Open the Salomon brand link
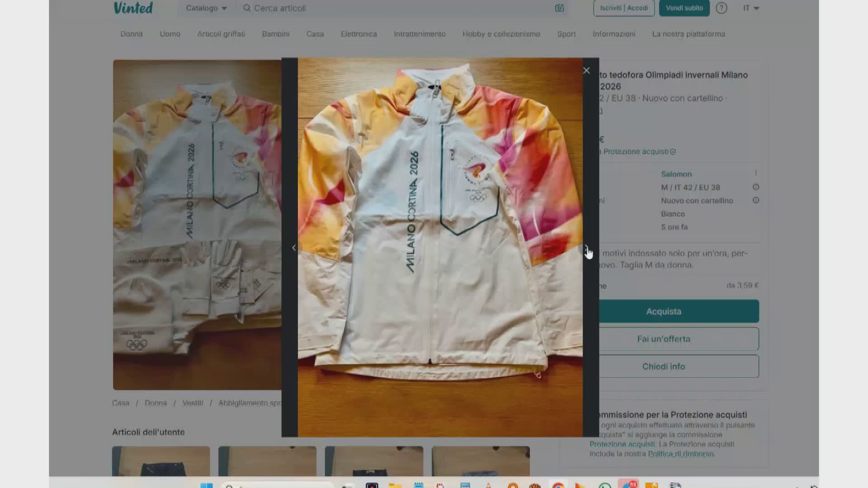 (676, 174)
